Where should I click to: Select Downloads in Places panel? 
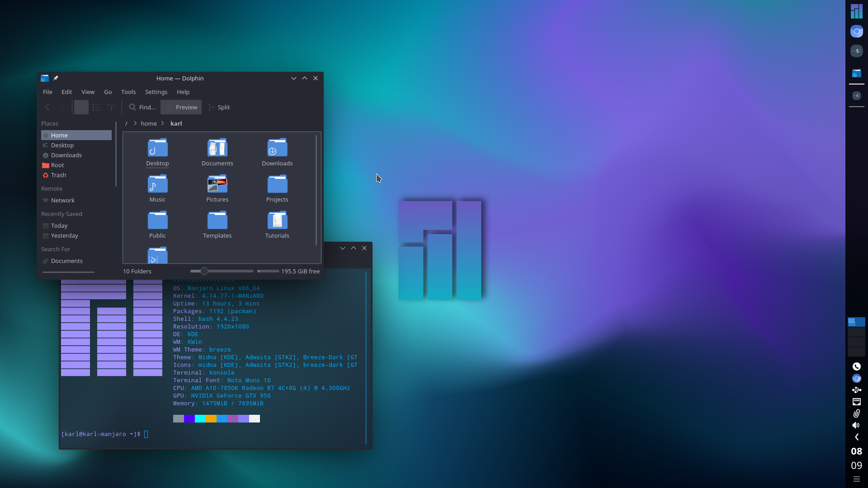coord(76,155)
